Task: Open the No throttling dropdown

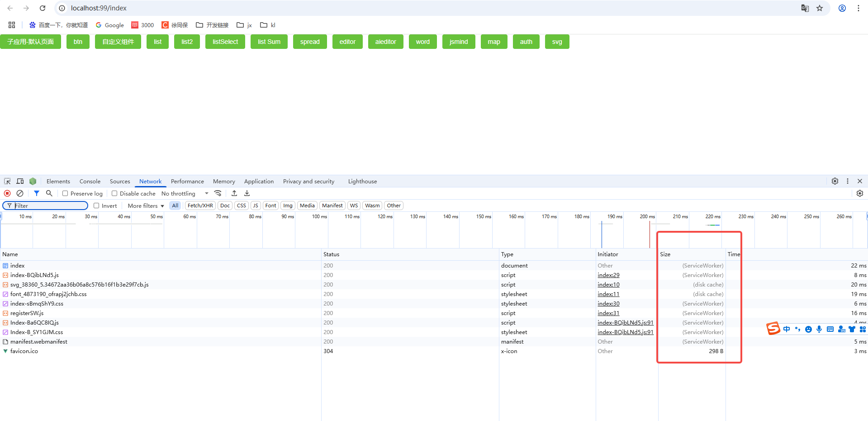Action: pyautogui.click(x=183, y=193)
